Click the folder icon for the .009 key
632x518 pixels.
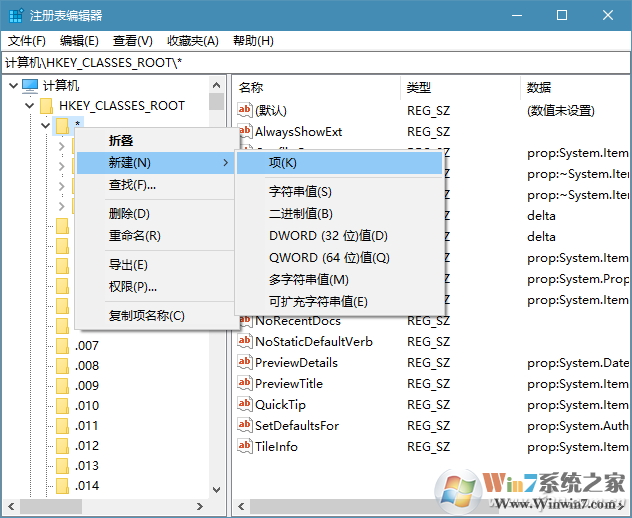(x=63, y=386)
